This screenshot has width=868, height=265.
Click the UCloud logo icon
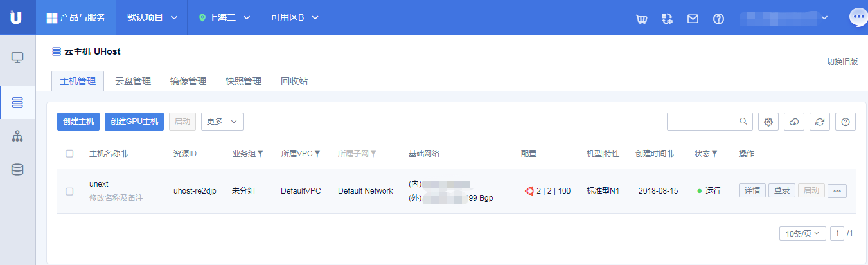(x=15, y=17)
